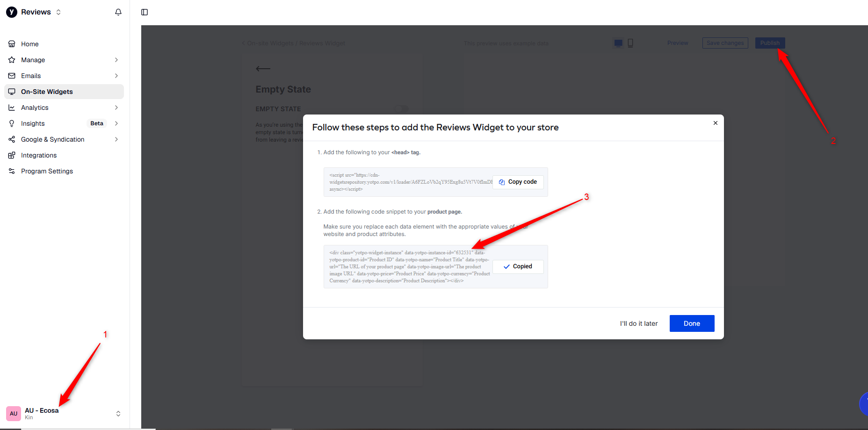Click the AU account avatar
The image size is (868, 430).
[x=14, y=414]
